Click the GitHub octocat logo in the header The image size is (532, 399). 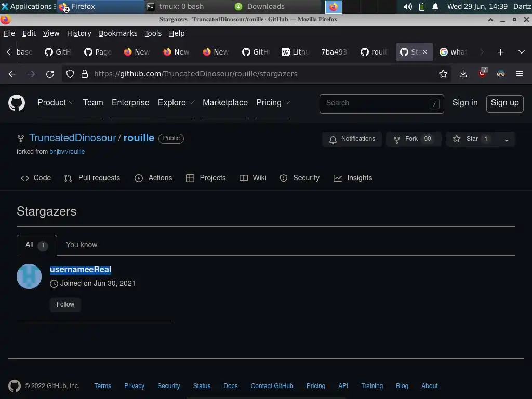click(x=16, y=103)
